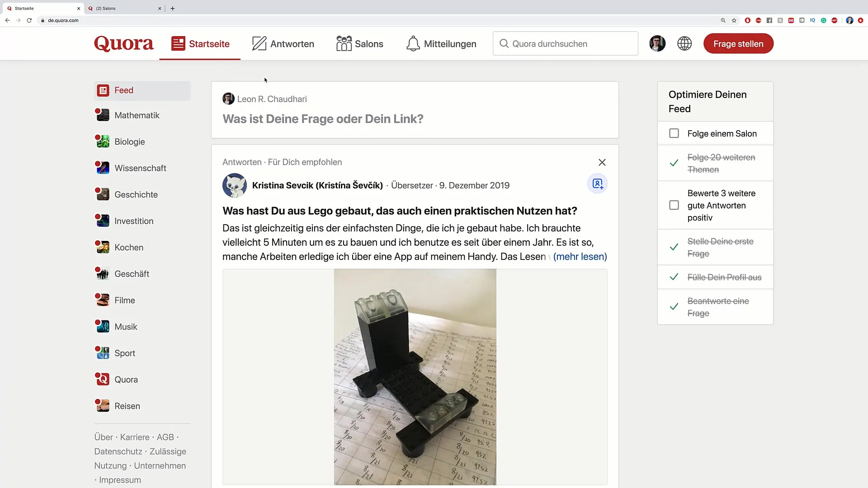
Task: Click the Frage stellen button
Action: [739, 43]
